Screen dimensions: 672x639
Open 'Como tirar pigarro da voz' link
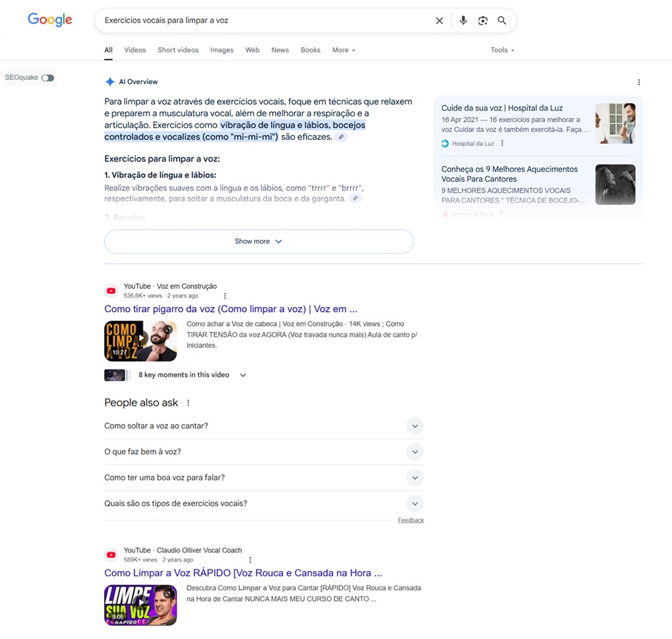click(x=230, y=309)
